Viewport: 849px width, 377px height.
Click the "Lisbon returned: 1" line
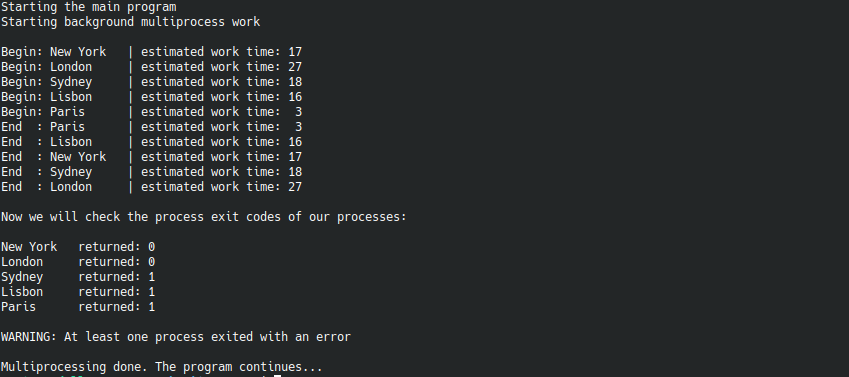coord(78,292)
